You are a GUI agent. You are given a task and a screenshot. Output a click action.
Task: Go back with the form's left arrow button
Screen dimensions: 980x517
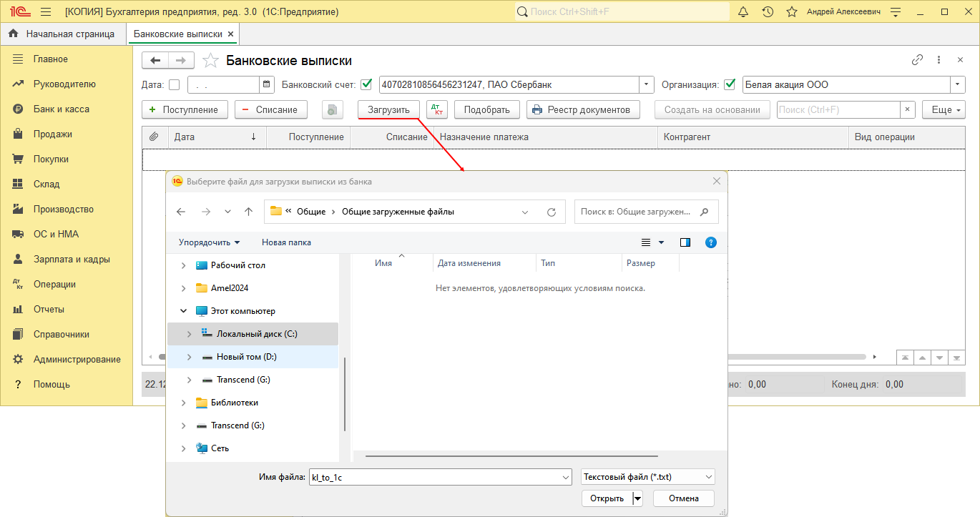click(155, 61)
